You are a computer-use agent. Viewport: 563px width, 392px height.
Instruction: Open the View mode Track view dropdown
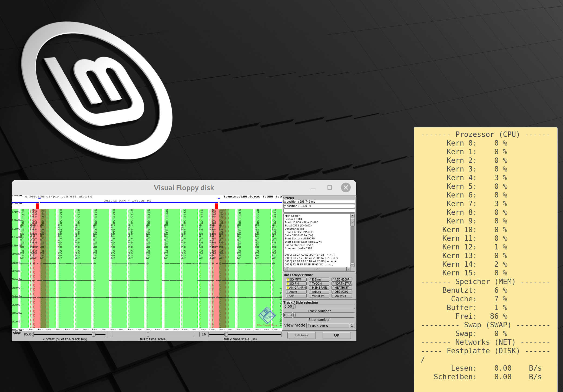(330, 325)
